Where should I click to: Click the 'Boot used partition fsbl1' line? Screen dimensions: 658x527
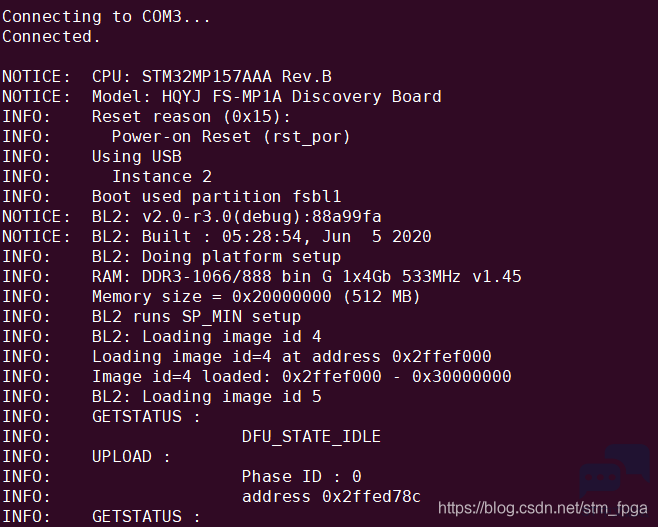pos(217,197)
